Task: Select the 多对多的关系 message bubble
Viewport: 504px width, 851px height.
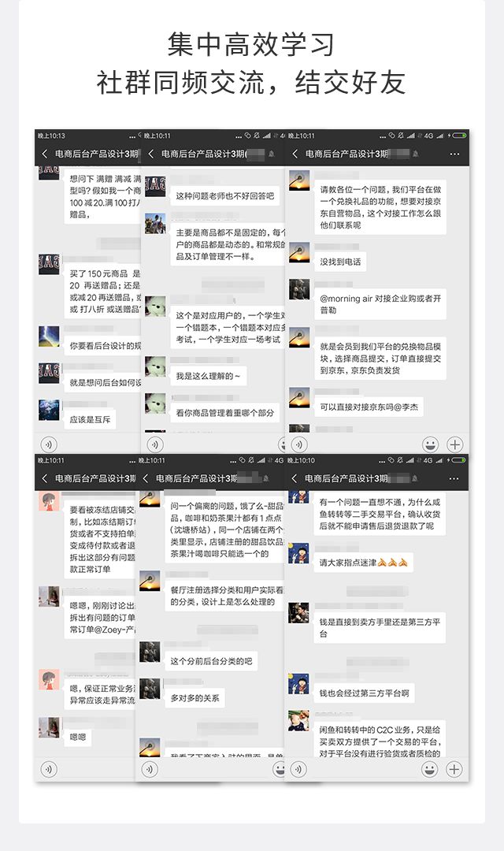Action: (x=195, y=698)
